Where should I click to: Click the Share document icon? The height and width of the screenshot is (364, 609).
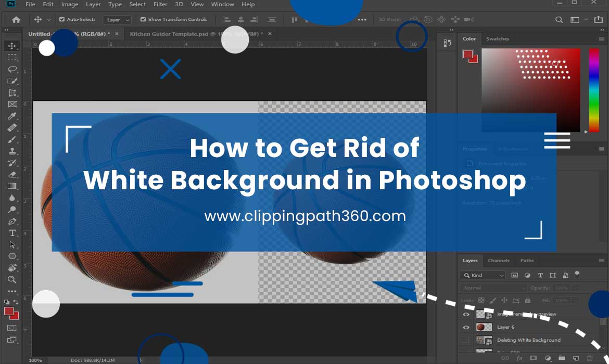tap(599, 19)
